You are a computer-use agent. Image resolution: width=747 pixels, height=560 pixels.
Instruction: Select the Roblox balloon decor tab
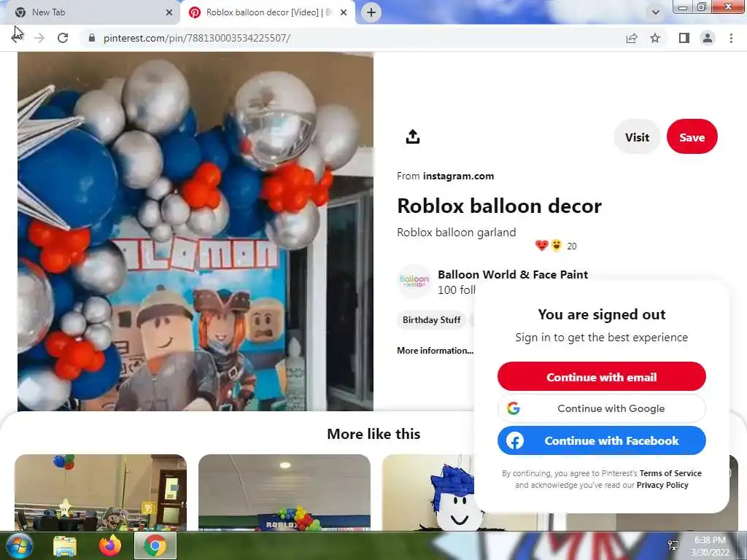(x=268, y=12)
